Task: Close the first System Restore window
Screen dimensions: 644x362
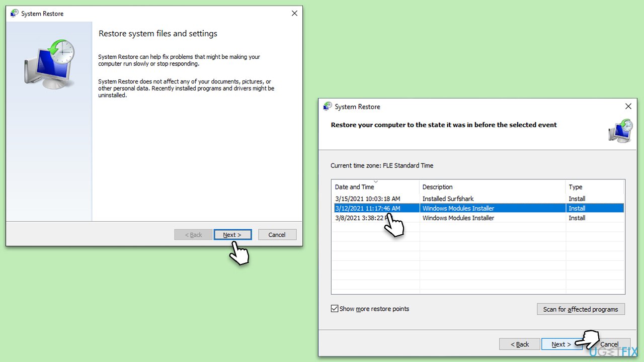Action: pos(294,13)
